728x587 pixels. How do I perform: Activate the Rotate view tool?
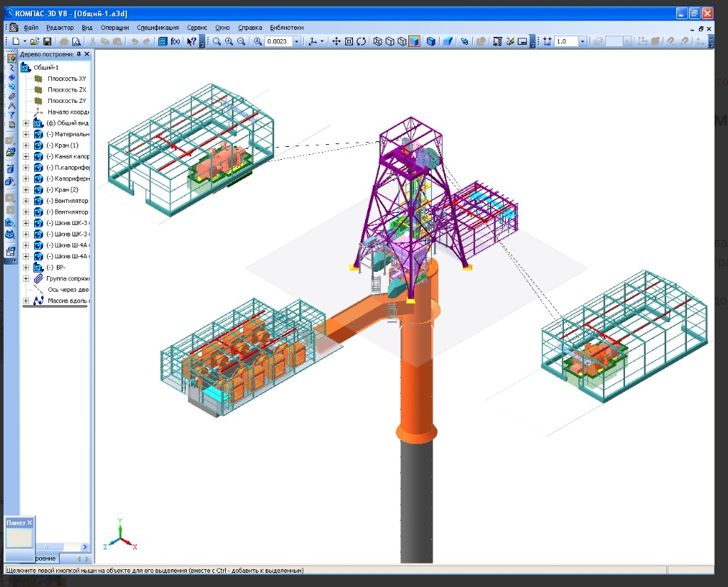(x=361, y=42)
